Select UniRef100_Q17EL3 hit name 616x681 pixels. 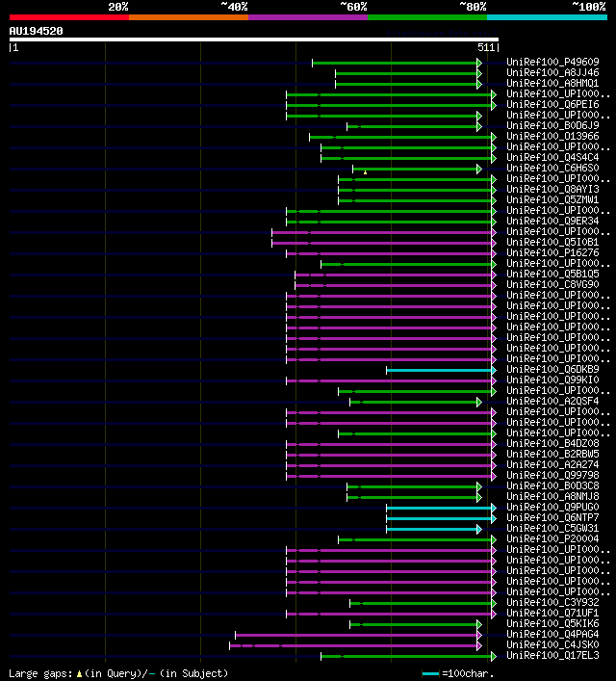coord(552,655)
